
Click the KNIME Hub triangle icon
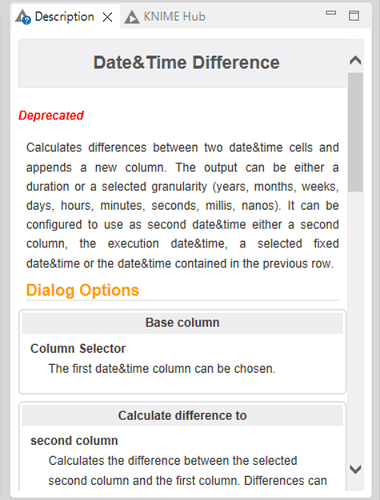point(132,17)
